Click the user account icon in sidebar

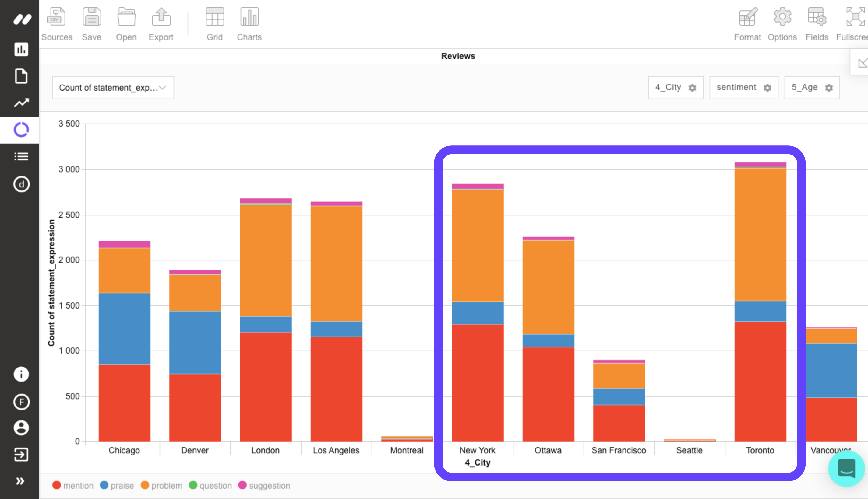tap(21, 428)
